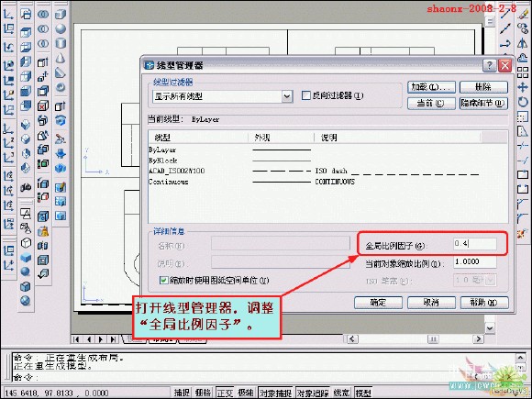
Task: Click the 取消 cancel button
Action: (431, 303)
